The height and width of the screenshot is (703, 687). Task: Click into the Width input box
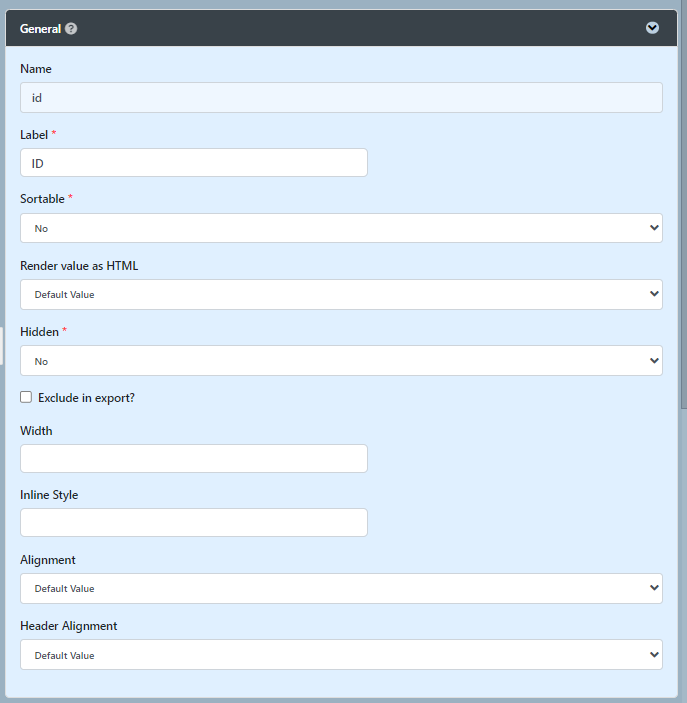[194, 459]
